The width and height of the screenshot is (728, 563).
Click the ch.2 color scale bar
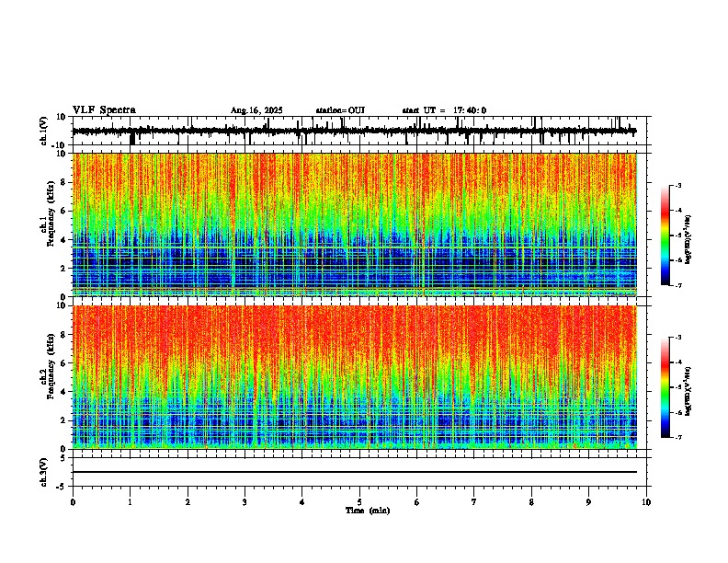click(665, 387)
